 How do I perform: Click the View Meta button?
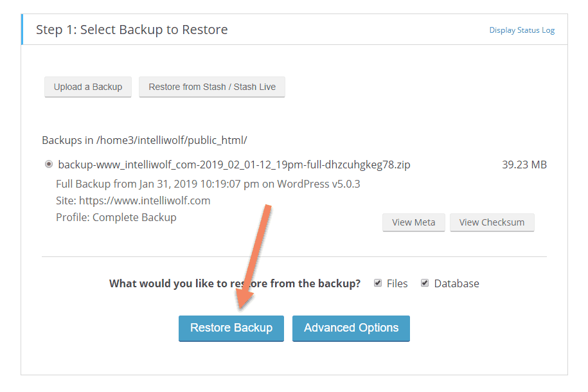point(413,222)
